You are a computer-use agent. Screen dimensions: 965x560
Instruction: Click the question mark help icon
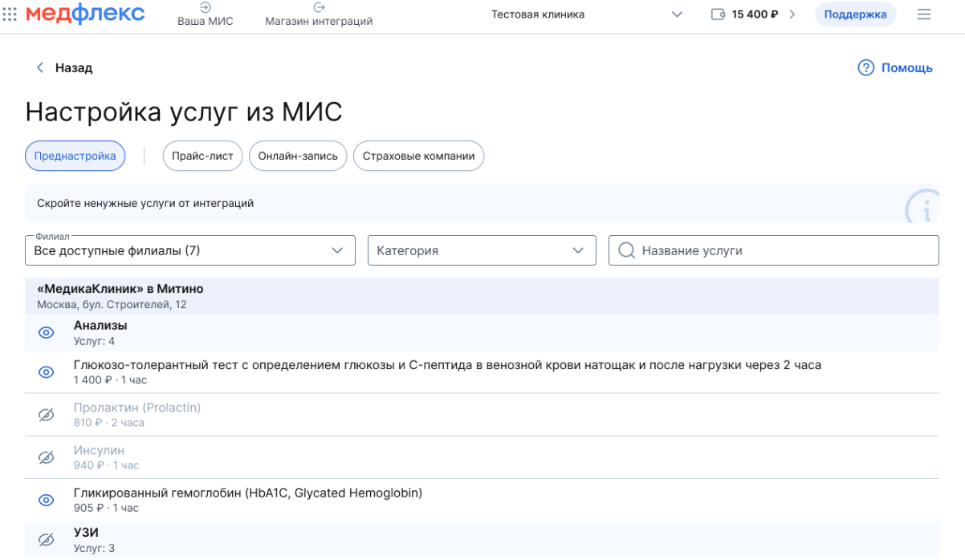pos(865,68)
